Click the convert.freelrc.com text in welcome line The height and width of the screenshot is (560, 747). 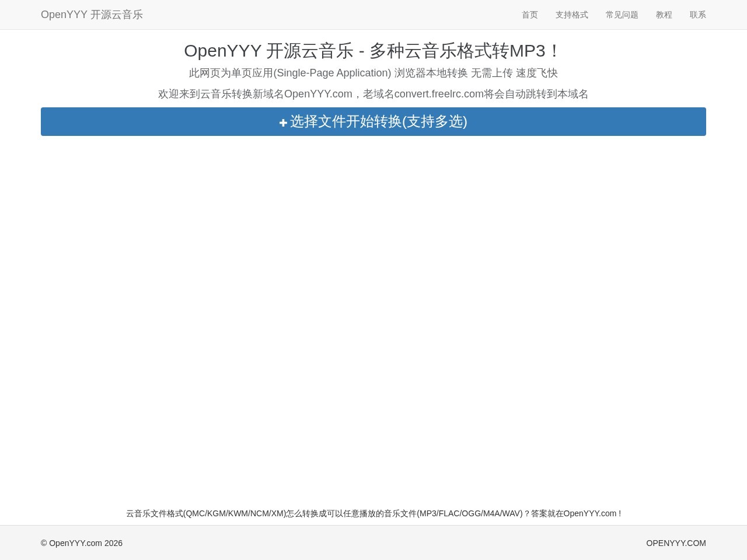pyautogui.click(x=439, y=94)
